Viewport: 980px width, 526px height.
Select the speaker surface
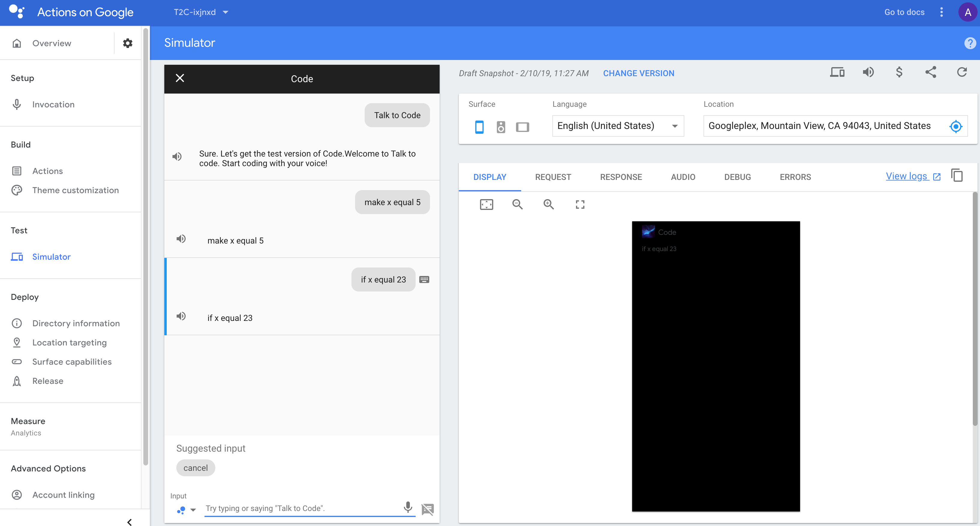501,127
